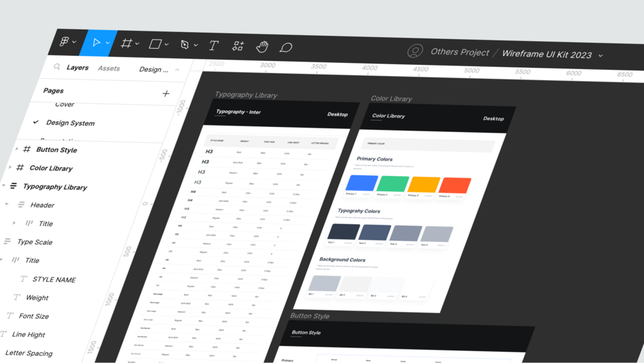Open file name dropdown chevron
644x363 pixels.
[600, 56]
